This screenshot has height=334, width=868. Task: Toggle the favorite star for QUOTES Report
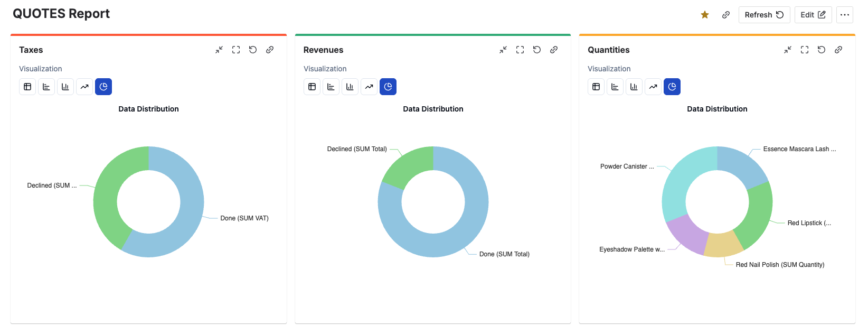click(705, 15)
